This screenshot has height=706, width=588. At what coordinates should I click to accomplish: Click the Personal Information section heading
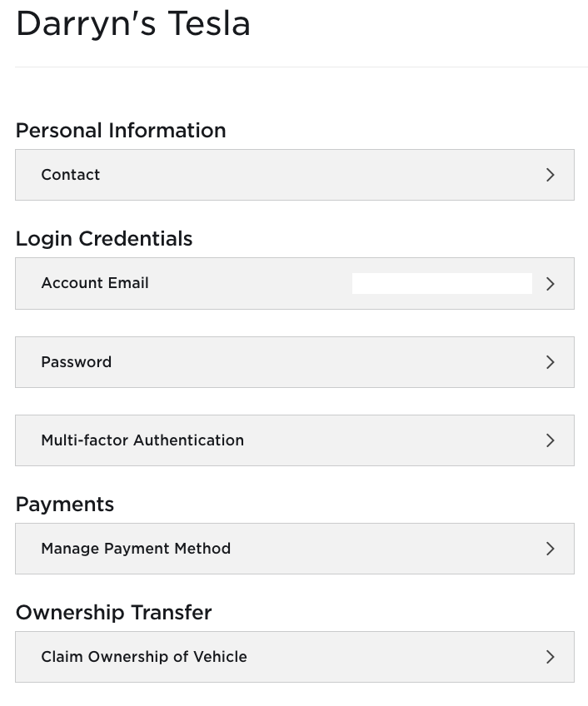pos(121,131)
